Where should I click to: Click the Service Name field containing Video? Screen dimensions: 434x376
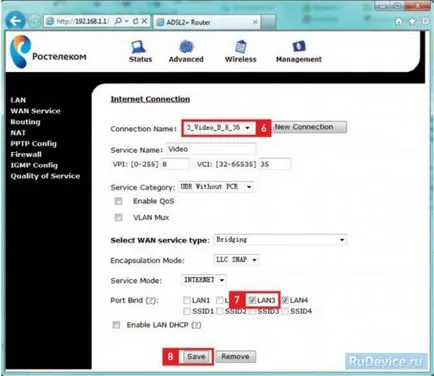[211, 149]
